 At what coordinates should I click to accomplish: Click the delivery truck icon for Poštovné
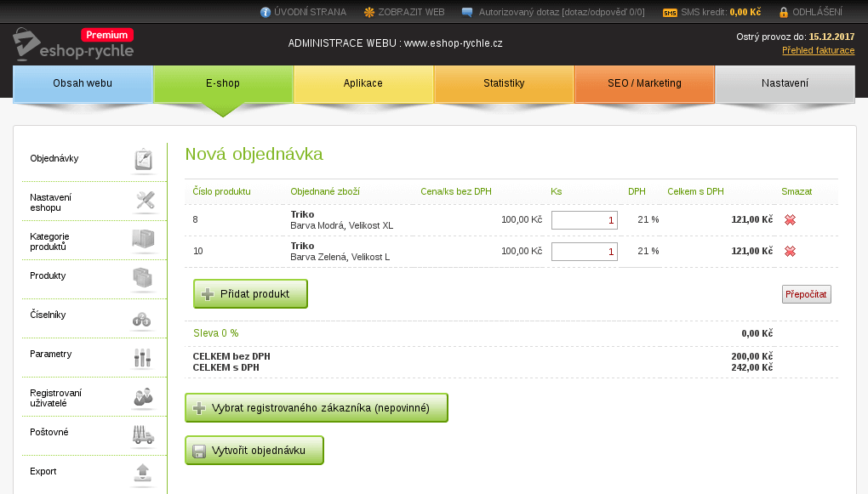[x=143, y=436]
